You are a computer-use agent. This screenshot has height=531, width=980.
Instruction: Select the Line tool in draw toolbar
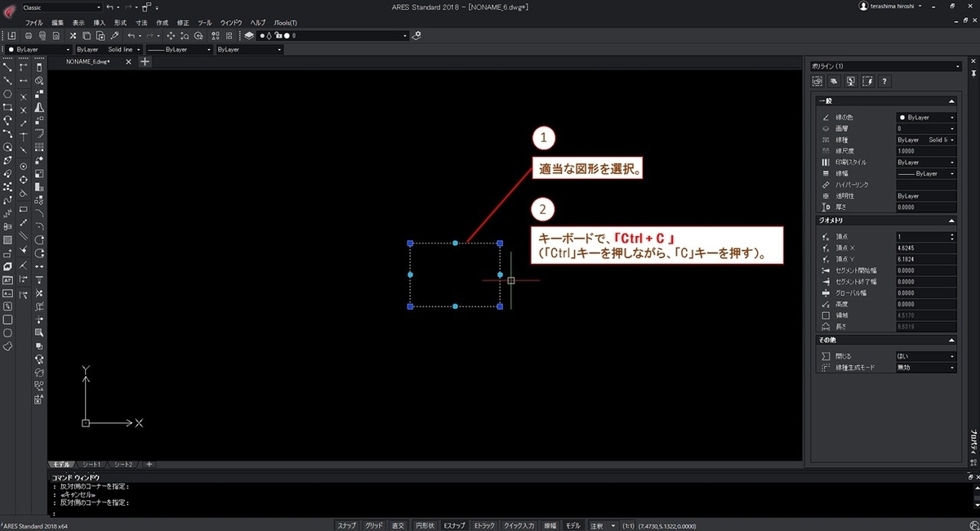pos(7,67)
